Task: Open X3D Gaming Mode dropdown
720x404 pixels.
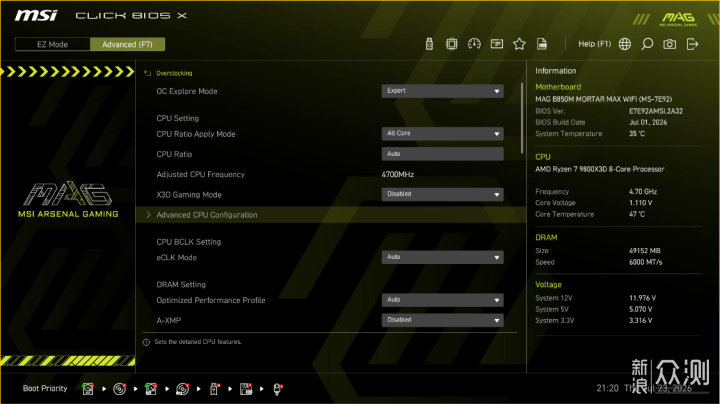Action: [x=442, y=194]
